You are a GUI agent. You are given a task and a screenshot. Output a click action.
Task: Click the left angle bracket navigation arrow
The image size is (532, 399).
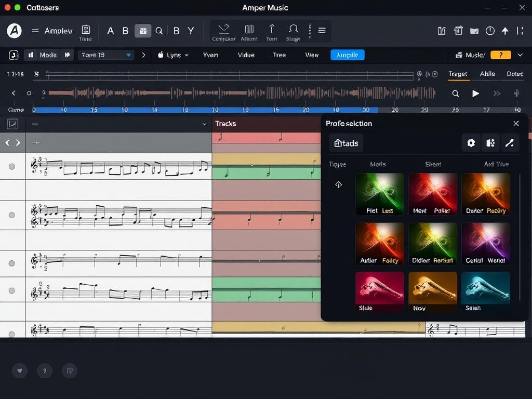[7, 143]
